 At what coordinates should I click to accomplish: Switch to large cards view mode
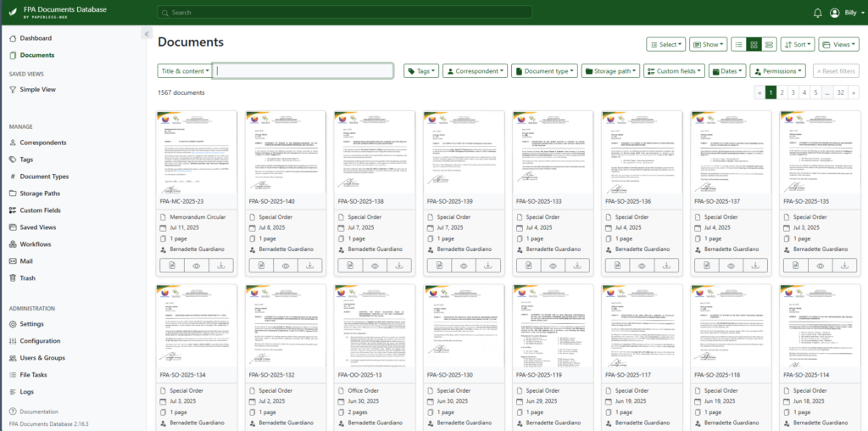(x=769, y=44)
